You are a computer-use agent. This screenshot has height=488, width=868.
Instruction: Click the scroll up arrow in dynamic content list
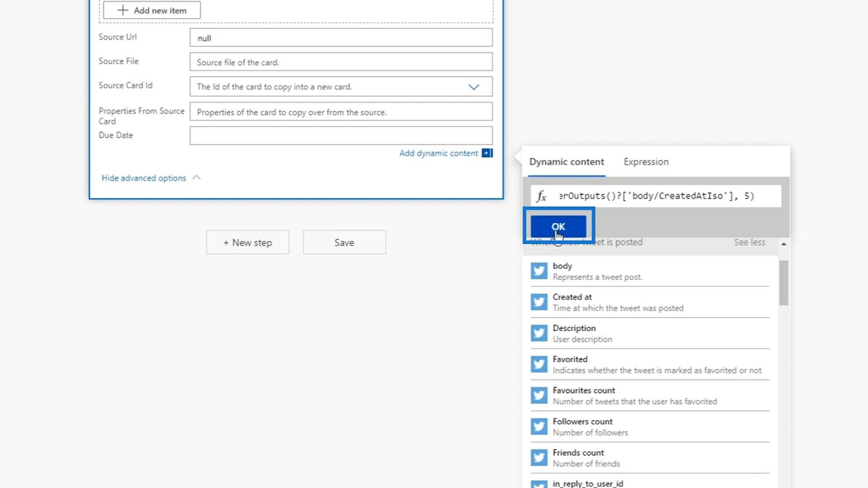tap(783, 244)
